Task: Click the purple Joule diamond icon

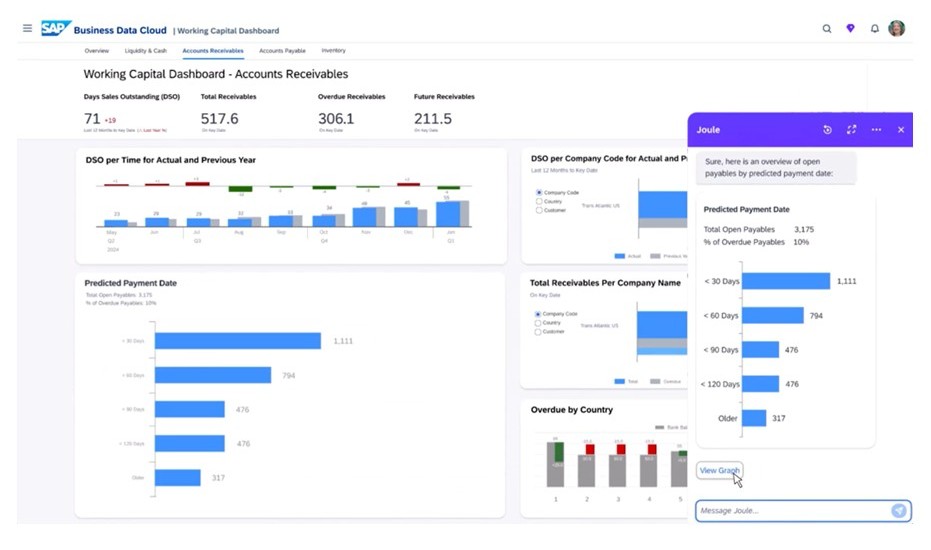Action: point(851,29)
